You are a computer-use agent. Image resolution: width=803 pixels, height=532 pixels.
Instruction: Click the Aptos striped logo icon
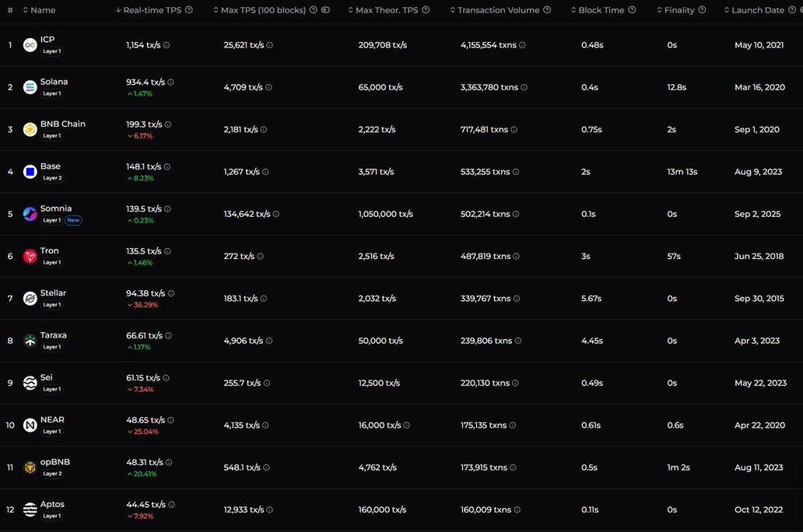30,509
